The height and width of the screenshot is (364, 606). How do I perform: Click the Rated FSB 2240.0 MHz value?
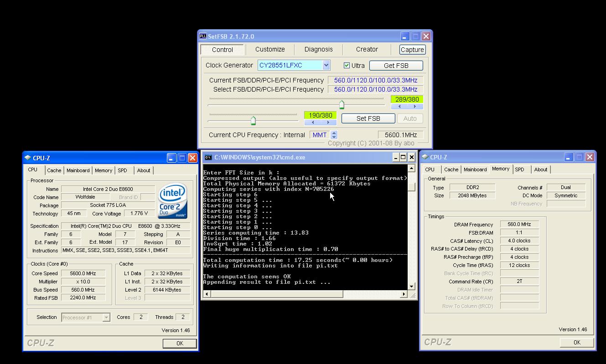click(83, 298)
